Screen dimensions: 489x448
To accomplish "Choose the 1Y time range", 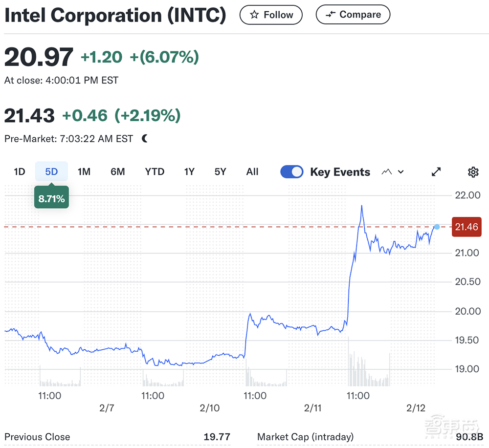I will pos(189,172).
